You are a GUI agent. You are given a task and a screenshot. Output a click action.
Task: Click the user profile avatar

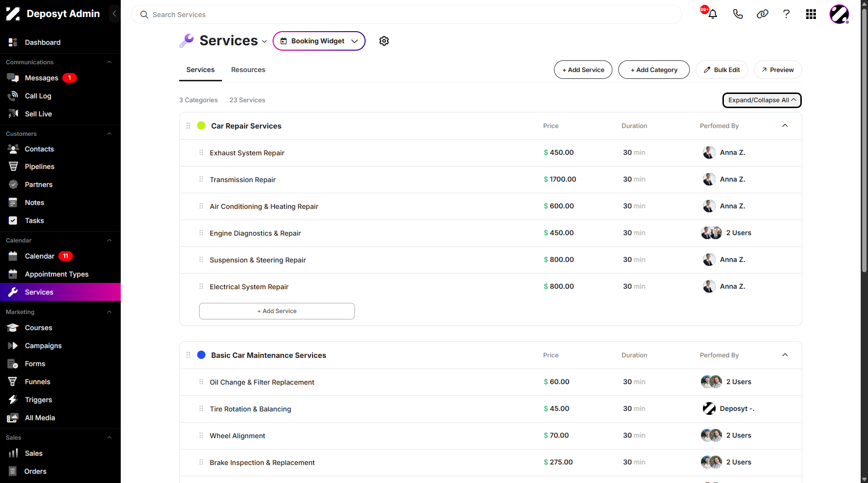pos(839,14)
